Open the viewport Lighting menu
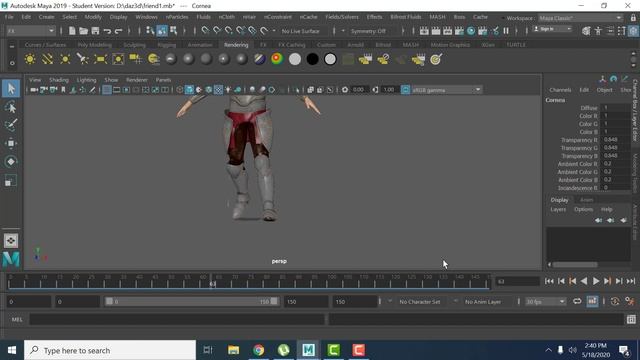Image resolution: width=640 pixels, height=360 pixels. click(x=87, y=80)
